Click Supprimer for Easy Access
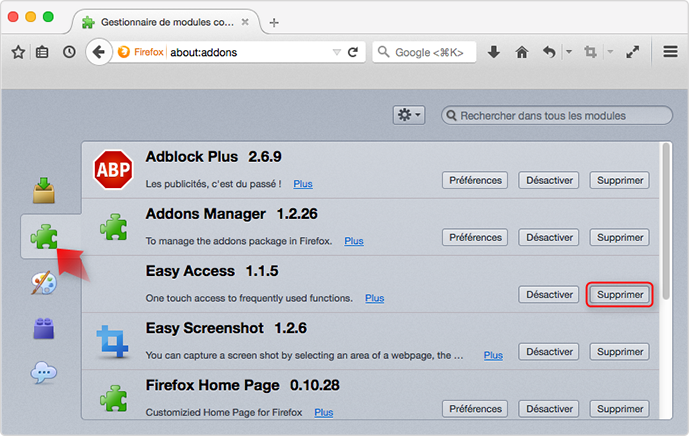689x436 pixels. 620,294
